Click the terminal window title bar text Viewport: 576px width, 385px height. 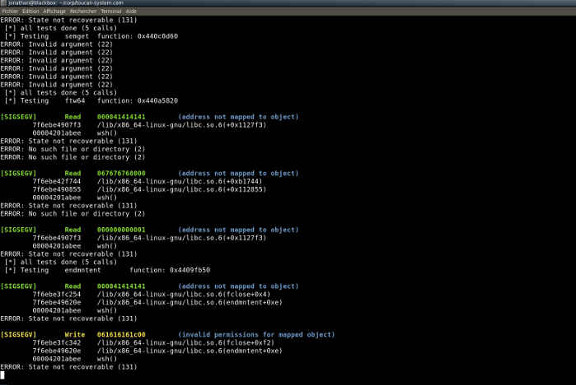66,3
